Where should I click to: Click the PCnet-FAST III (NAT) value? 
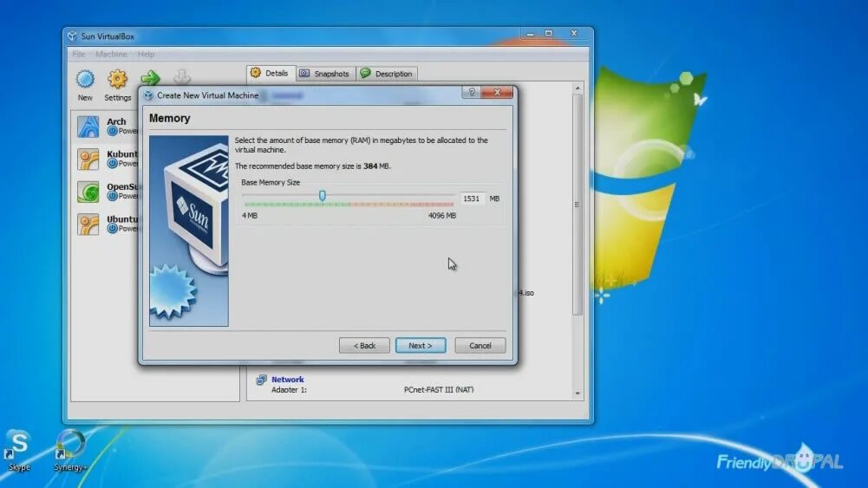439,390
